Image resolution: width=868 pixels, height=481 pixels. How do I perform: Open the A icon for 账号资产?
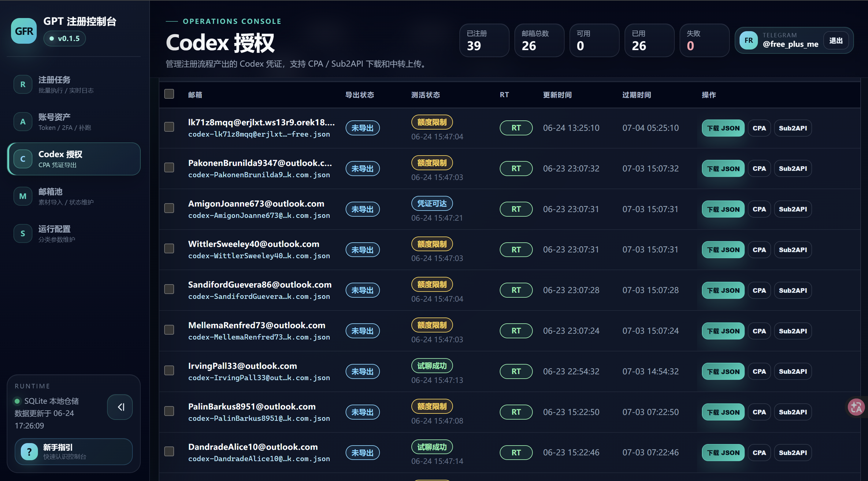(23, 122)
